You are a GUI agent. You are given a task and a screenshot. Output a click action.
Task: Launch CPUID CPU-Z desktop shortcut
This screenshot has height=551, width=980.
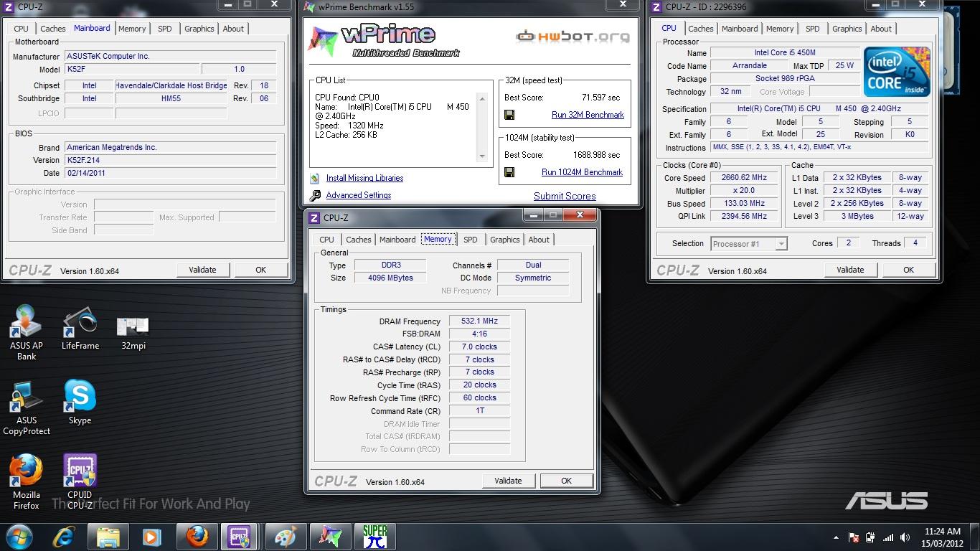(x=80, y=481)
